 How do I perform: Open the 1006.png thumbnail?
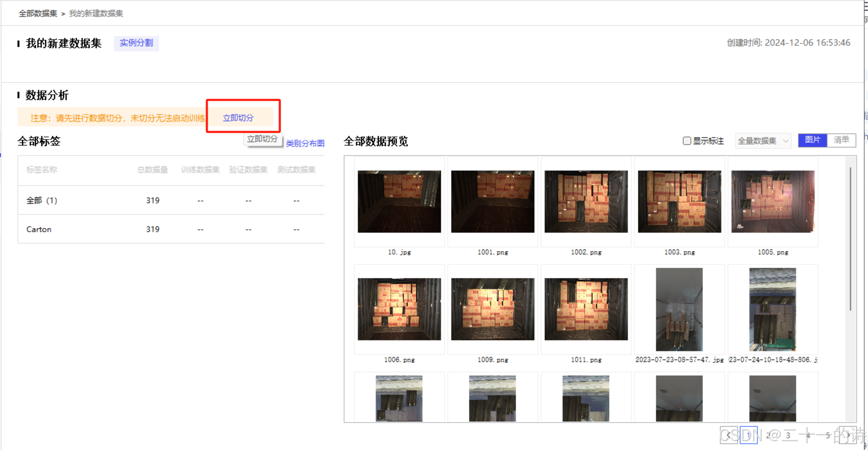coord(399,309)
